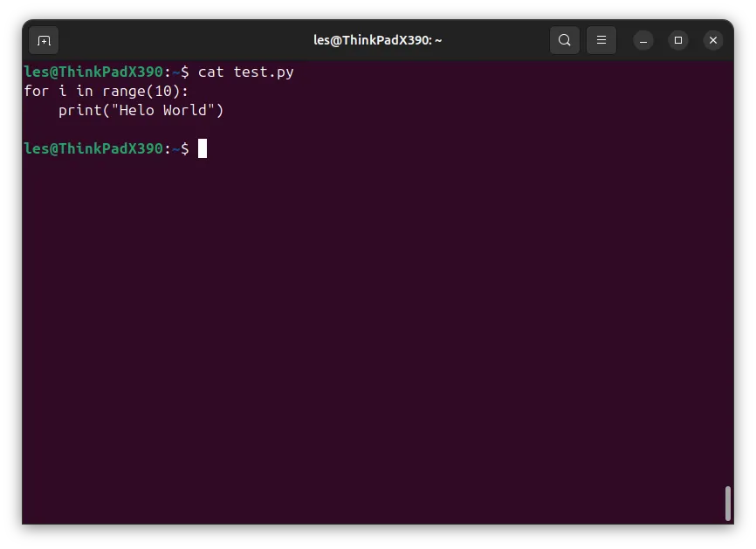Click 'range(10)' in the code output
The height and width of the screenshot is (549, 756).
coord(141,91)
